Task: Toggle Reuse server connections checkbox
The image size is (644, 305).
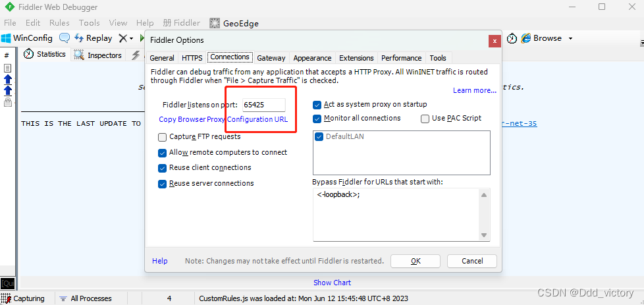Action: [x=162, y=184]
